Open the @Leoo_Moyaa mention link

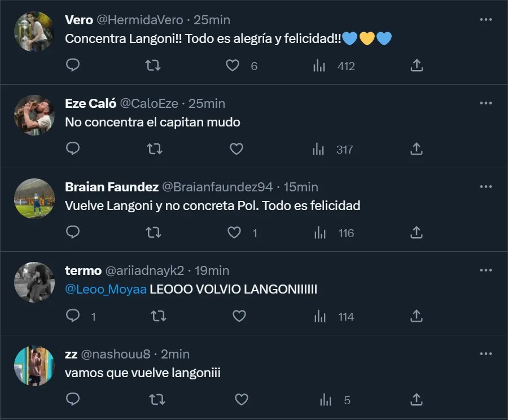coord(106,290)
